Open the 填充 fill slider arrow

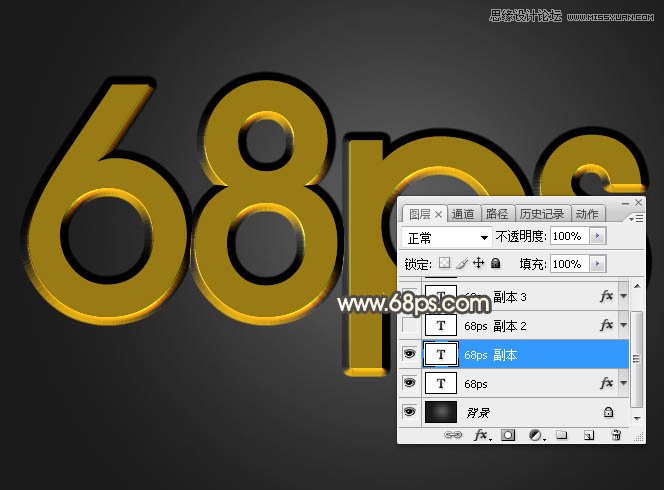[598, 264]
